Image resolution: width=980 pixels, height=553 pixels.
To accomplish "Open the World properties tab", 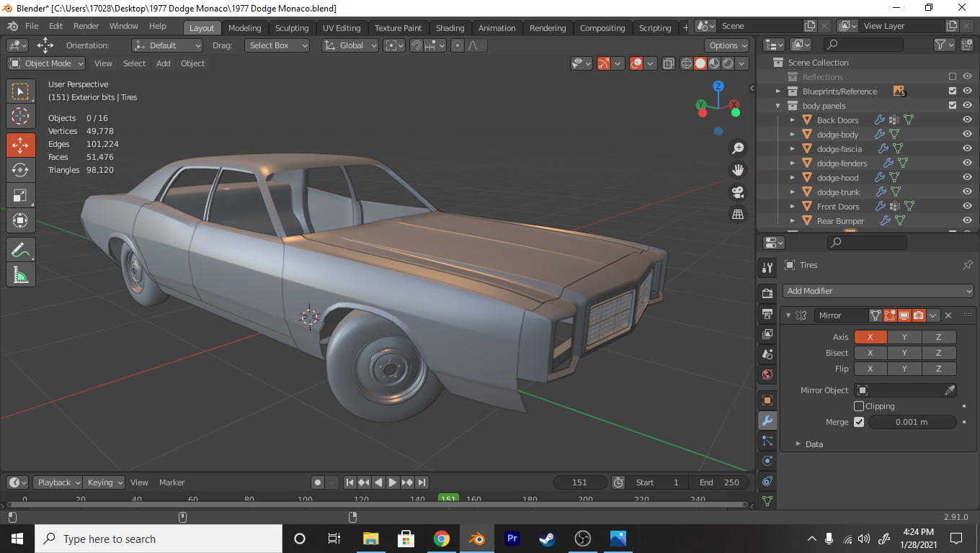I will pos(767,374).
